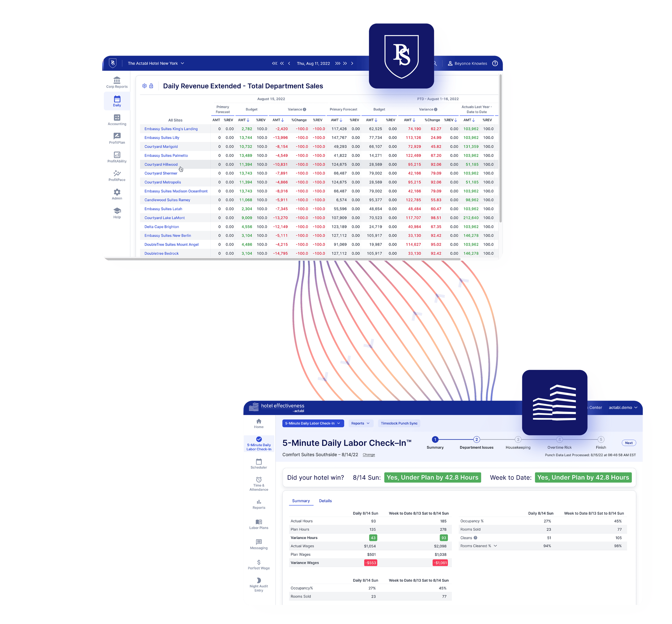
Task: Open Candlewood Suites Ramey site link
Action: click(x=167, y=200)
